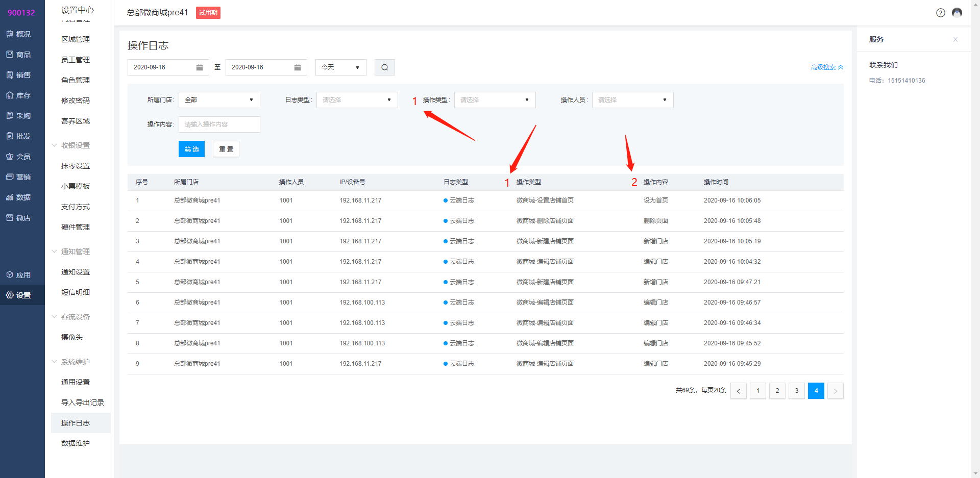This screenshot has width=980, height=478.
Task: Focus the 操作内容 input field
Action: click(x=219, y=124)
